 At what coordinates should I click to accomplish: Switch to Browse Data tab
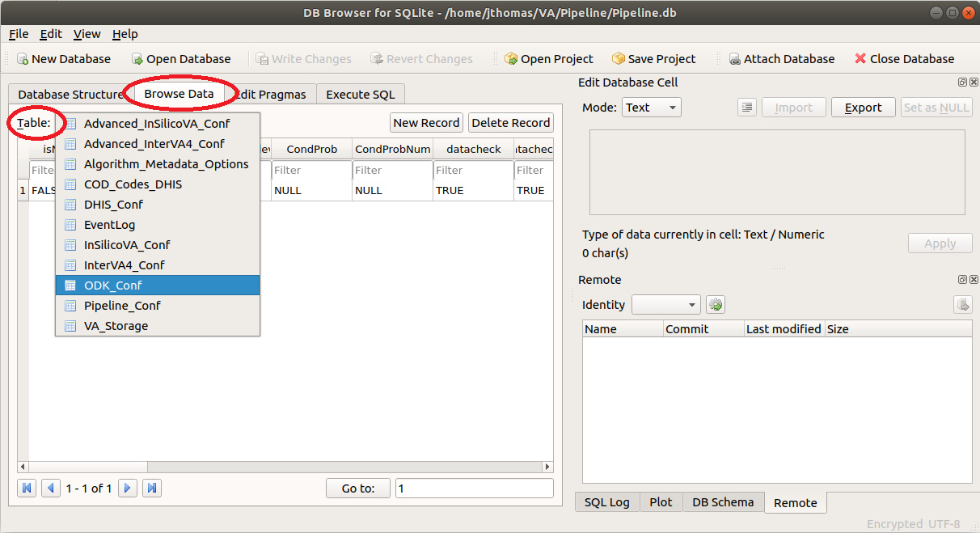(180, 94)
